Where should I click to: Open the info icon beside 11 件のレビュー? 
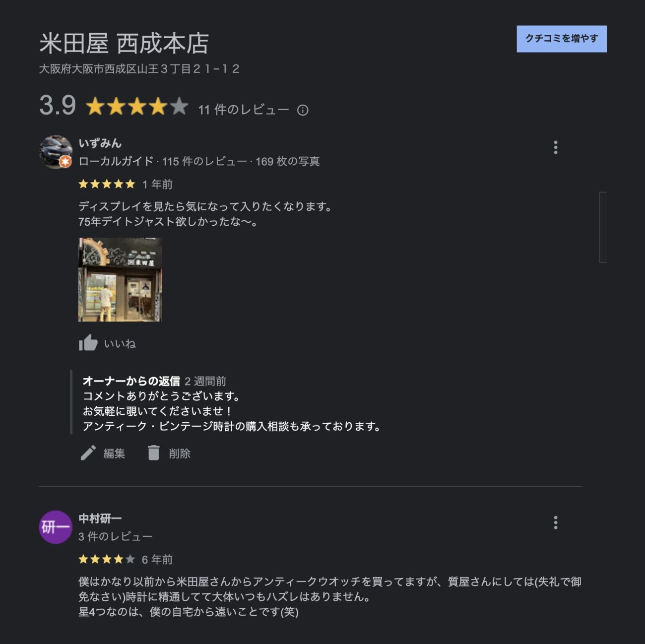[303, 110]
